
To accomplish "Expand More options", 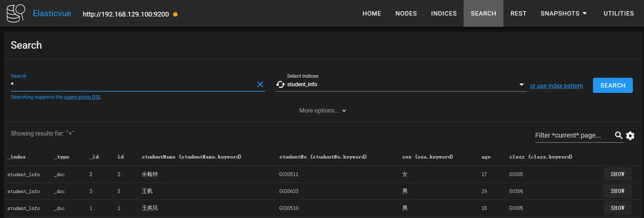I will pos(322,111).
